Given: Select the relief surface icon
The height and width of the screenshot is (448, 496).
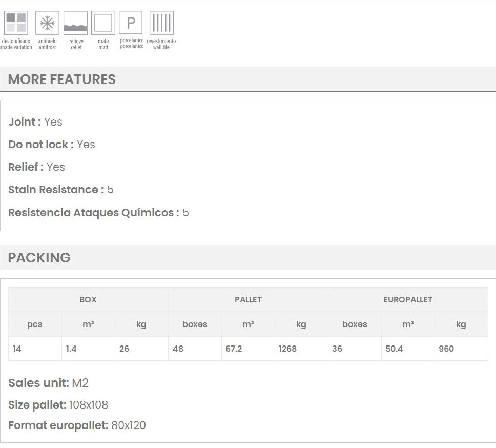Looking at the screenshot, I should (75, 23).
